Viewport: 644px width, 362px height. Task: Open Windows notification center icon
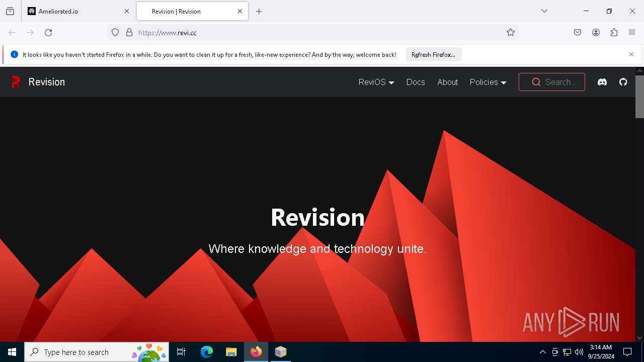coord(627,352)
